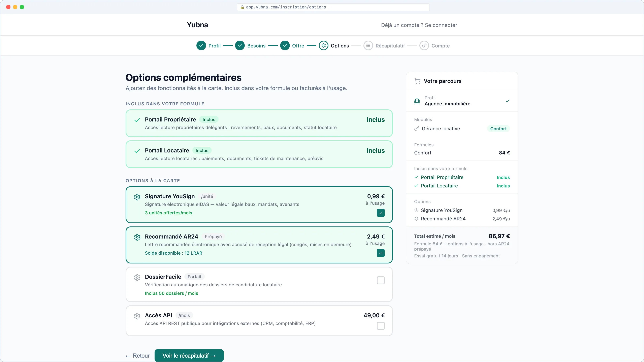Enable the Accès API option checkbox
This screenshot has height=362, width=644.
coord(381,326)
